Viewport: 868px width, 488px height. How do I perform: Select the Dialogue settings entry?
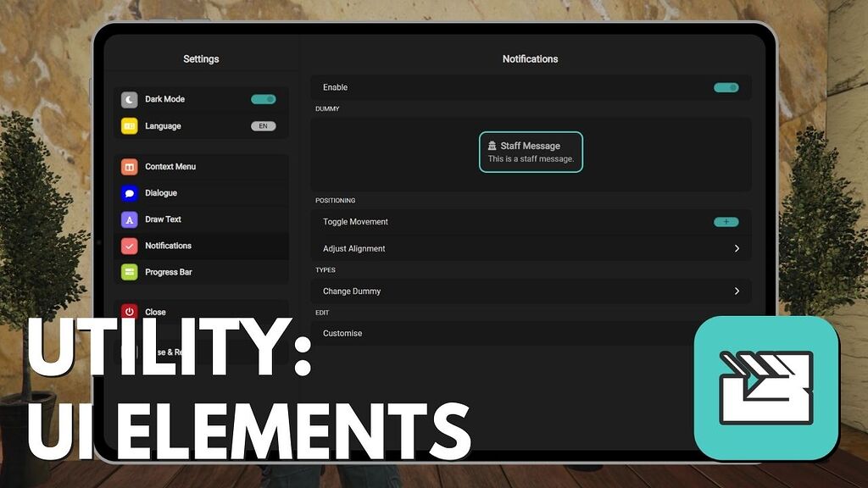(195, 192)
